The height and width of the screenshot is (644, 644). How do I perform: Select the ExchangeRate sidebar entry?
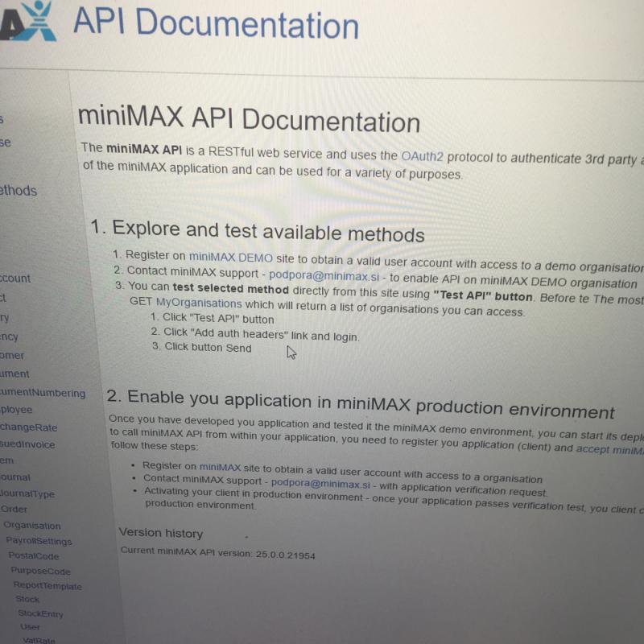click(x=28, y=427)
